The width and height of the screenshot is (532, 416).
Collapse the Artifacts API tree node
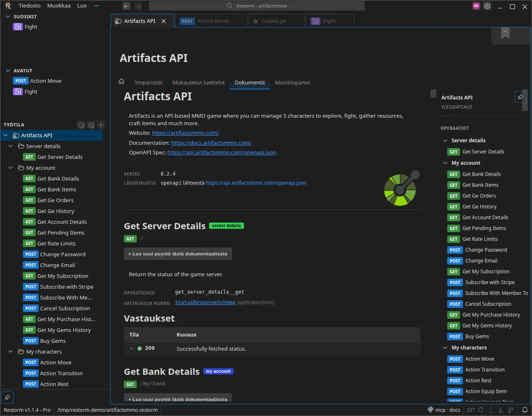coord(6,135)
